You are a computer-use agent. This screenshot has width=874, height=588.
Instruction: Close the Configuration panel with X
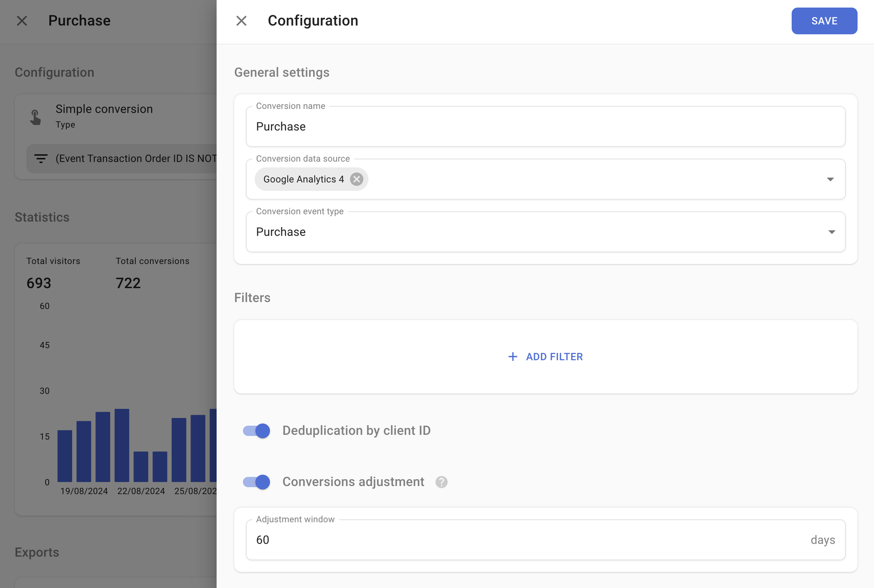point(241,20)
